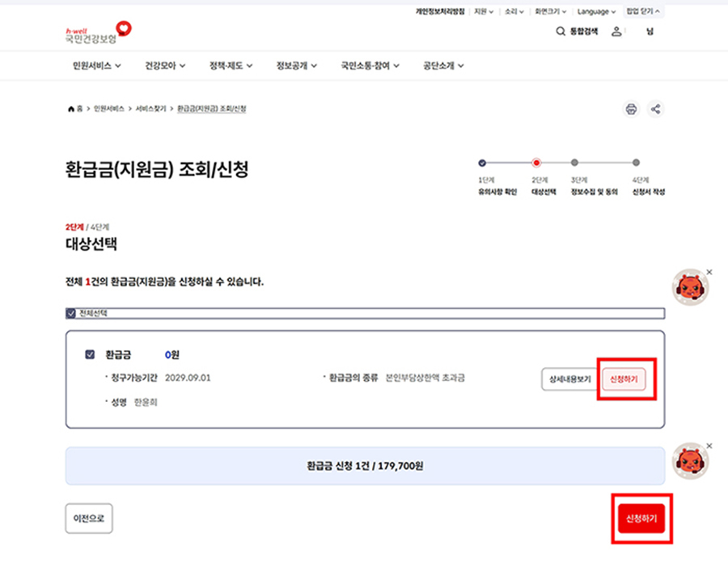Close the lower chatbot mascot

[709, 446]
